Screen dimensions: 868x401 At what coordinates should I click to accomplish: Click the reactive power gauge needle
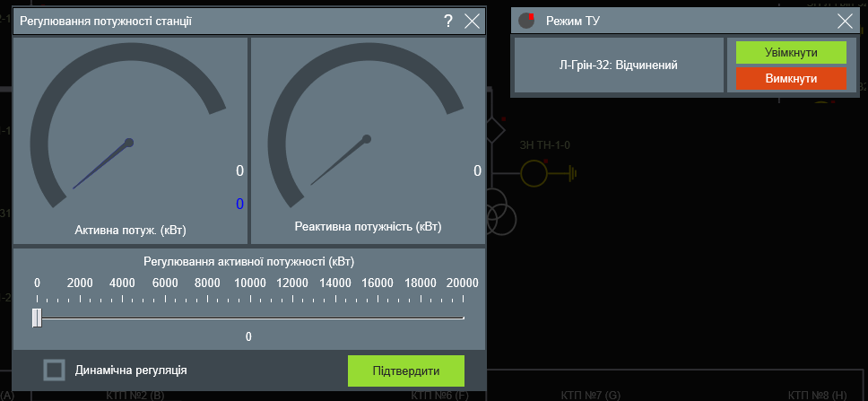click(338, 161)
